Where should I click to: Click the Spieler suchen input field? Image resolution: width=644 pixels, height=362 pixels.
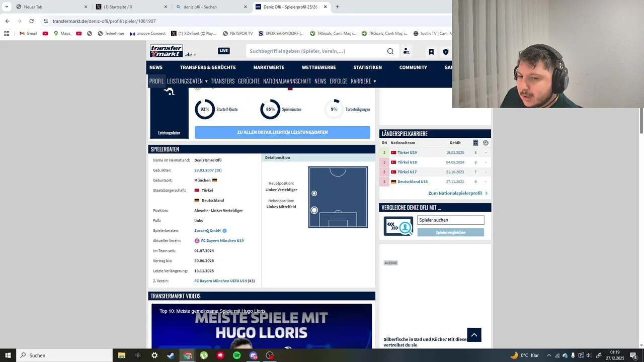pyautogui.click(x=450, y=220)
